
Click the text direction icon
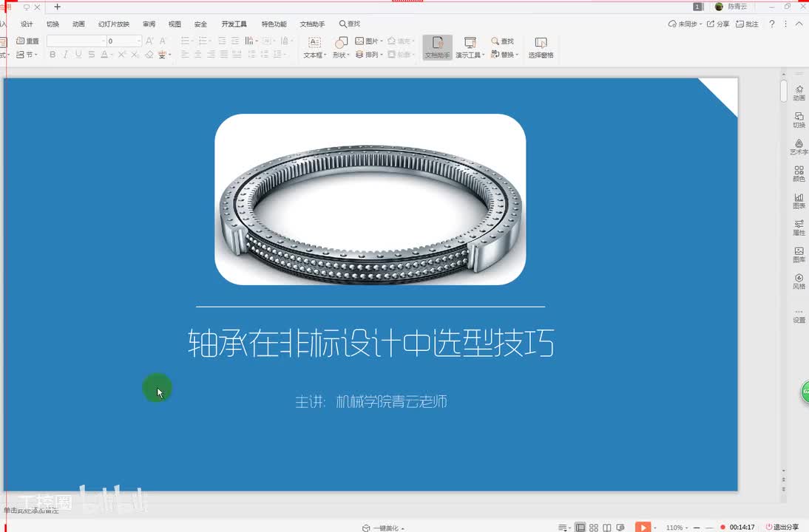pyautogui.click(x=249, y=41)
